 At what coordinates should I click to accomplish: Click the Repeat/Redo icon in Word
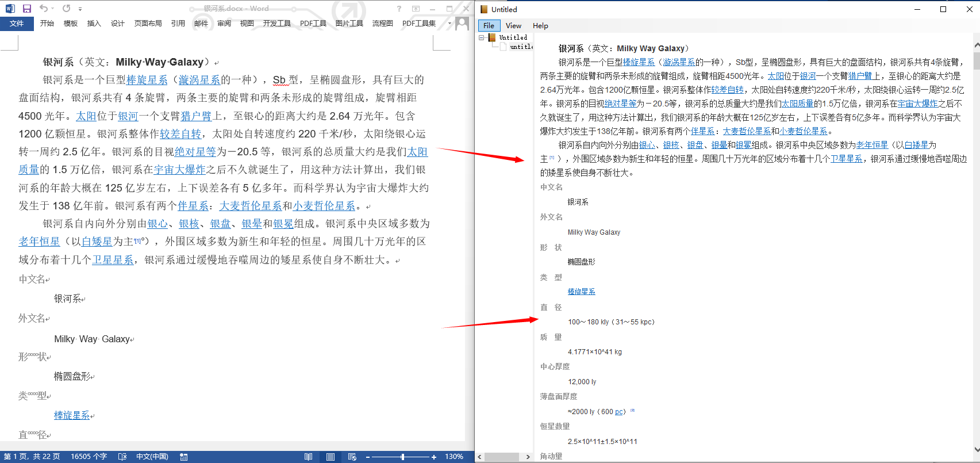point(66,8)
